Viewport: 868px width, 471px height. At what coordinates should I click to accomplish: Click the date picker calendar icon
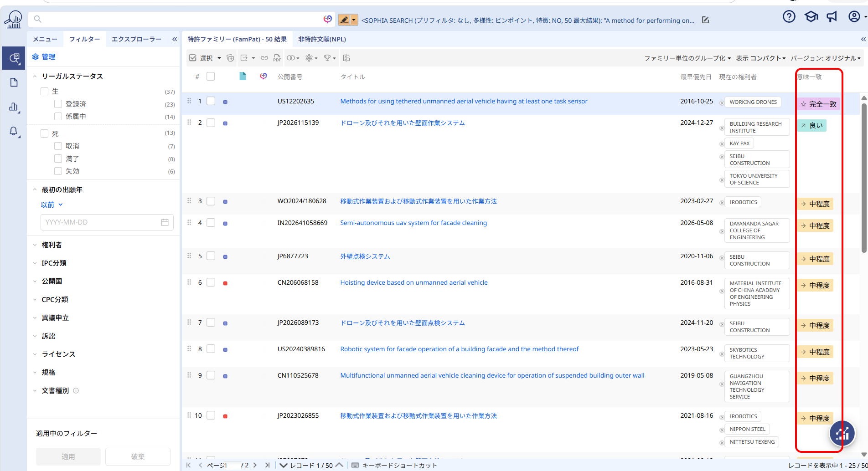tap(165, 222)
